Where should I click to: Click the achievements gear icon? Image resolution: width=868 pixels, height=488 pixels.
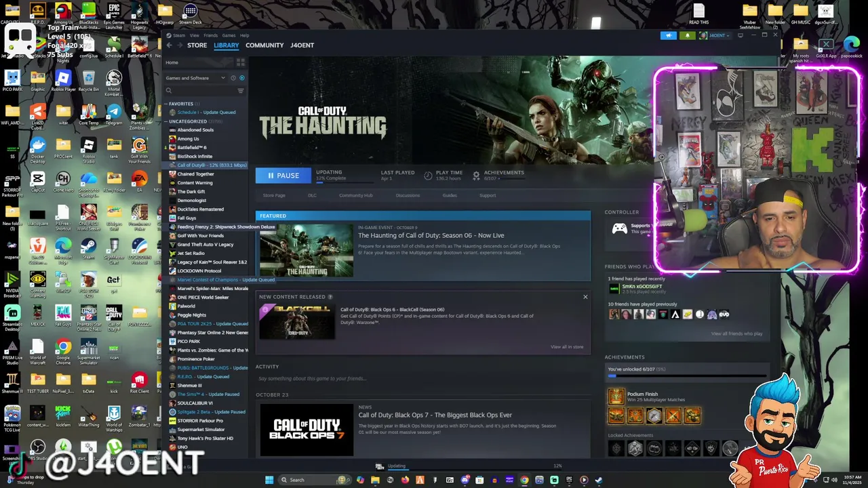(x=476, y=176)
